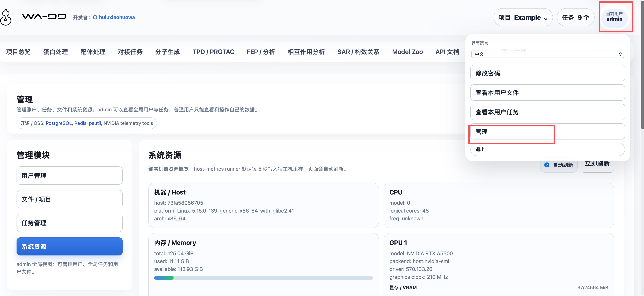Image resolution: width=644 pixels, height=296 pixels.
Task: Select the 系统资源 module
Action: click(70, 246)
